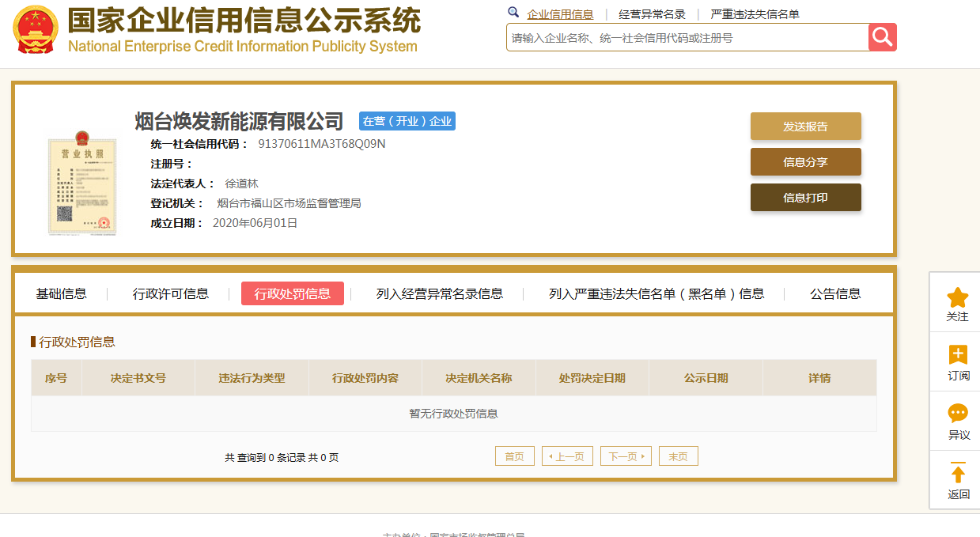Open the business license thumbnail image
This screenshot has height=537, width=980.
[82, 183]
